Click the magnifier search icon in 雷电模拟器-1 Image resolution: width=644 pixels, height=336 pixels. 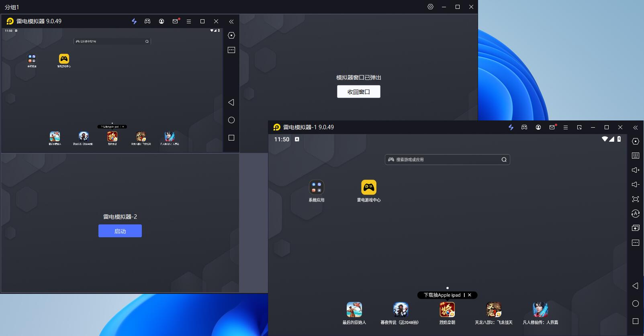pyautogui.click(x=504, y=160)
